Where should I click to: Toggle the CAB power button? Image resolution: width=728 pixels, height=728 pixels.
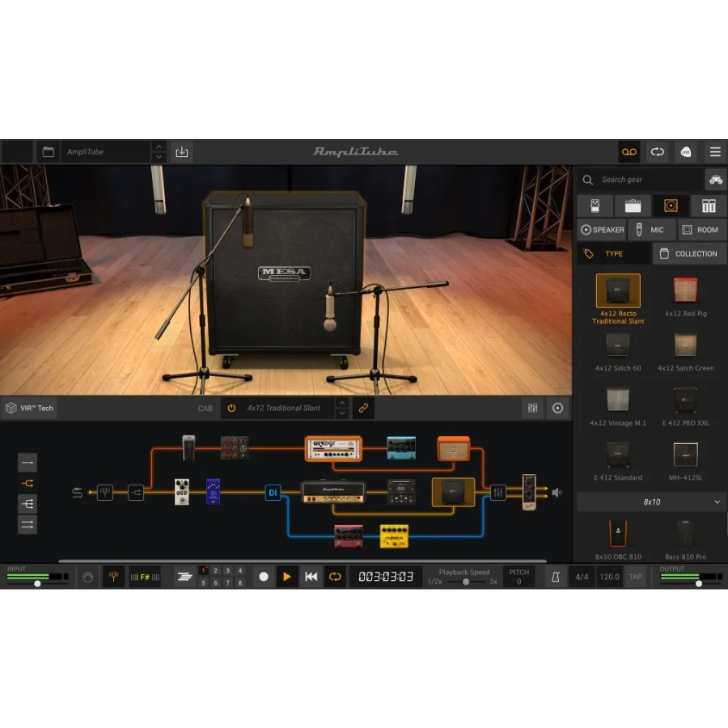coord(231,408)
